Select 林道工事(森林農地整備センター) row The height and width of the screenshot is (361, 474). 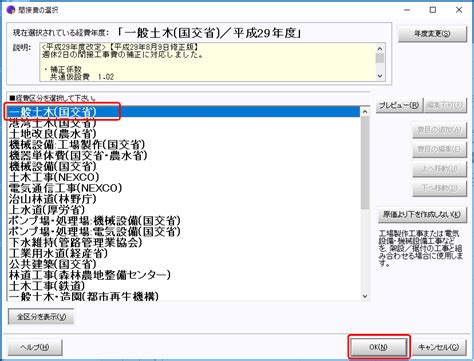(x=184, y=275)
